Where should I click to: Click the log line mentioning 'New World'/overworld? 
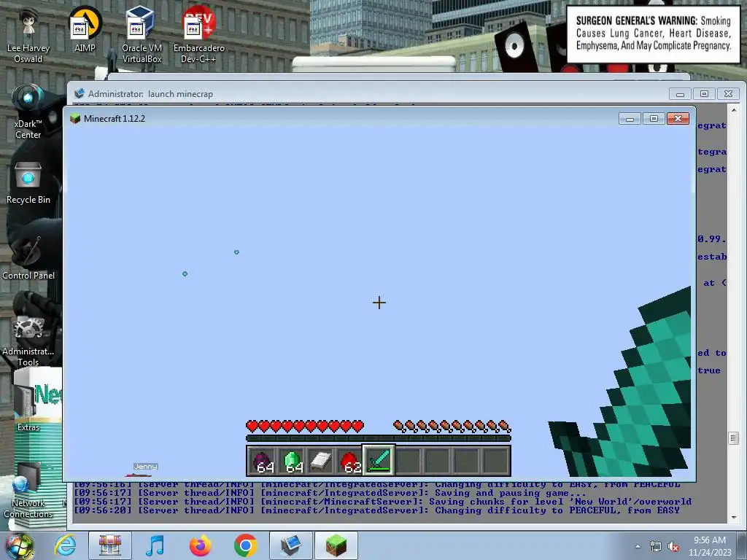pos(382,502)
